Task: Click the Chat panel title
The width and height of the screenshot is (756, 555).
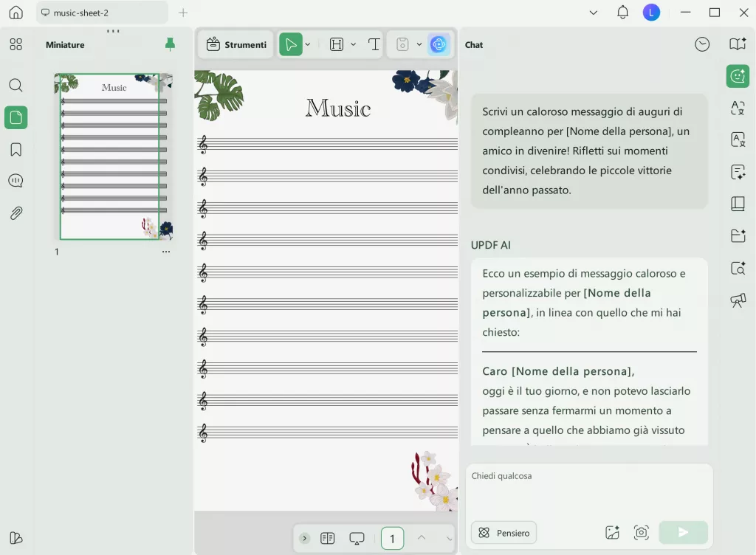Action: 474,45
